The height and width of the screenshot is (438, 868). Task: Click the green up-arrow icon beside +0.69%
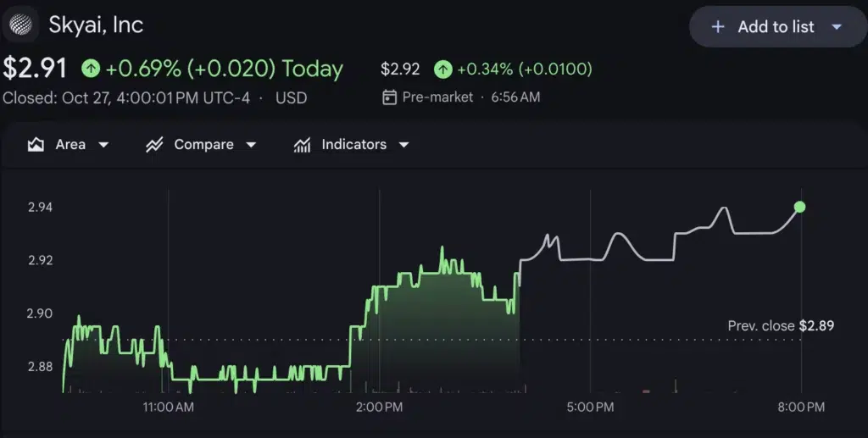(x=91, y=69)
